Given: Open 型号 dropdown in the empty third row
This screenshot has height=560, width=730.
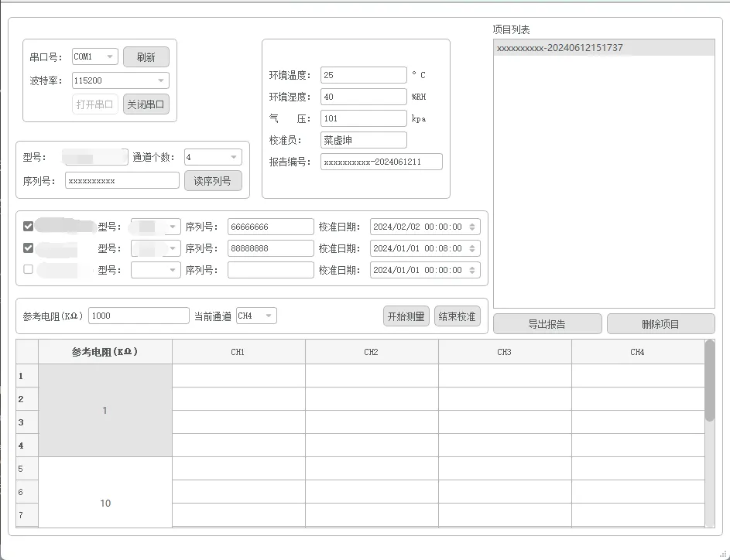Looking at the screenshot, I should point(156,270).
